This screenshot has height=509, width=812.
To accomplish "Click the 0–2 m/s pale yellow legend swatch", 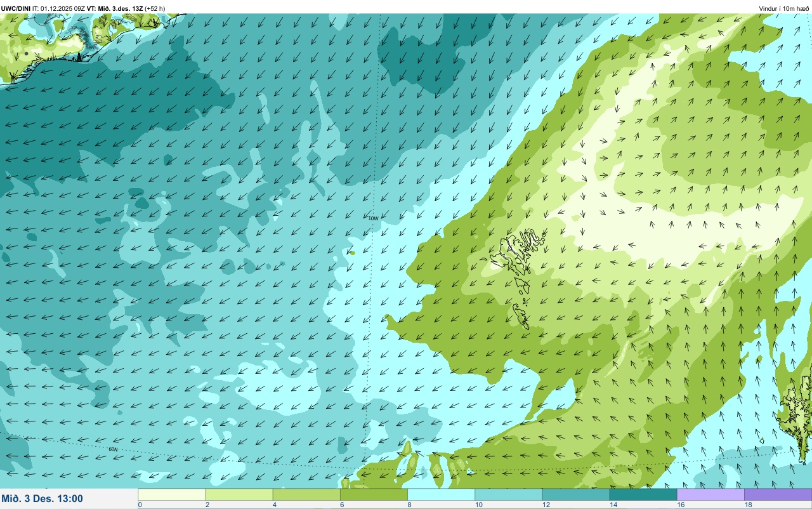I will pyautogui.click(x=172, y=494).
